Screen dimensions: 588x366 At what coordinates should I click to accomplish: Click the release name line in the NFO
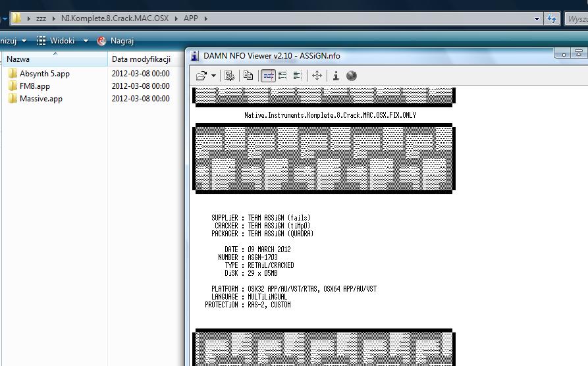tap(331, 115)
